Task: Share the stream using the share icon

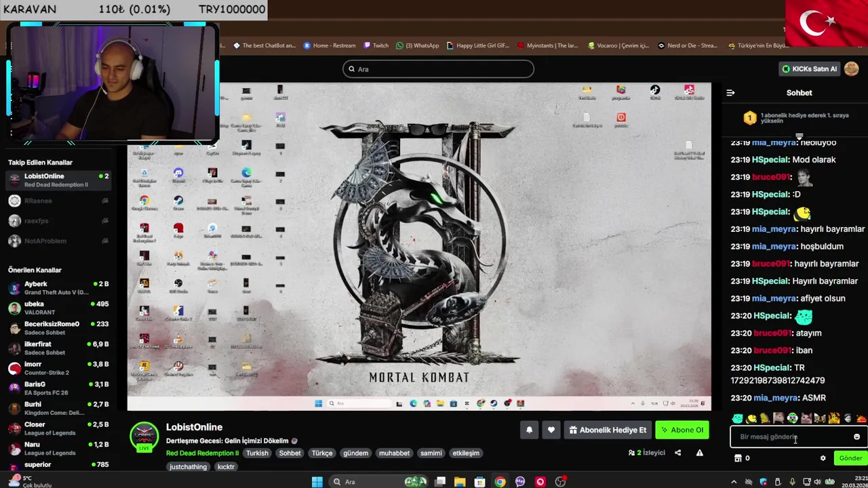Action: click(x=677, y=453)
